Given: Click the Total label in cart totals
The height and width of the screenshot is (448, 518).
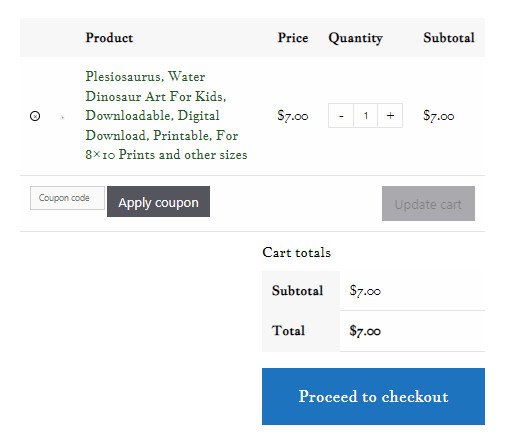Looking at the screenshot, I should click(x=288, y=331).
